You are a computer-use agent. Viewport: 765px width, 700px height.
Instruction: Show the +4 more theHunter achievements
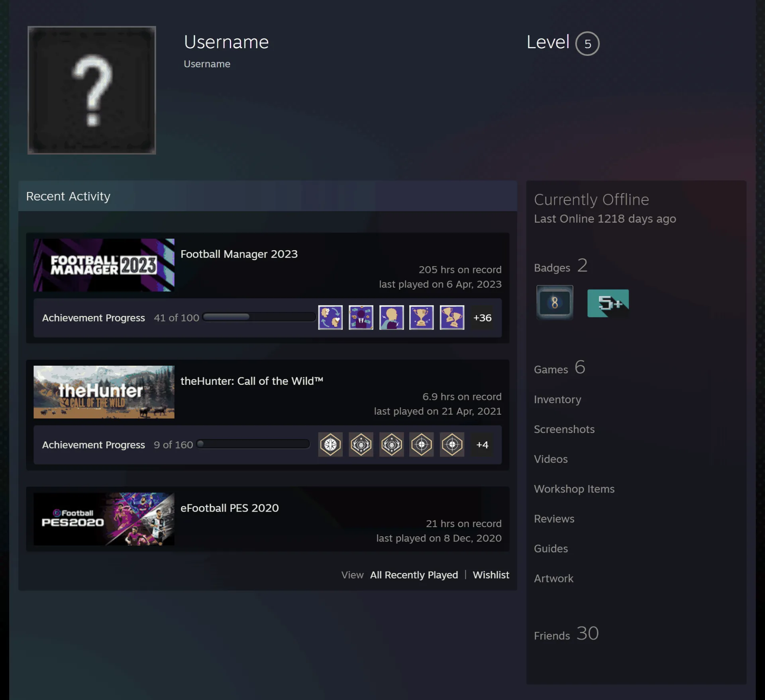(x=482, y=444)
